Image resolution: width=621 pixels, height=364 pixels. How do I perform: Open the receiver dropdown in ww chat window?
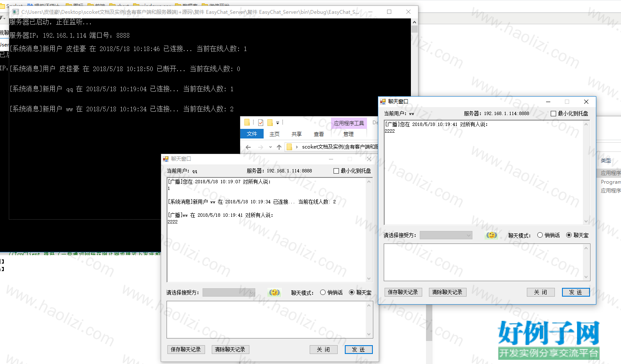click(x=446, y=235)
